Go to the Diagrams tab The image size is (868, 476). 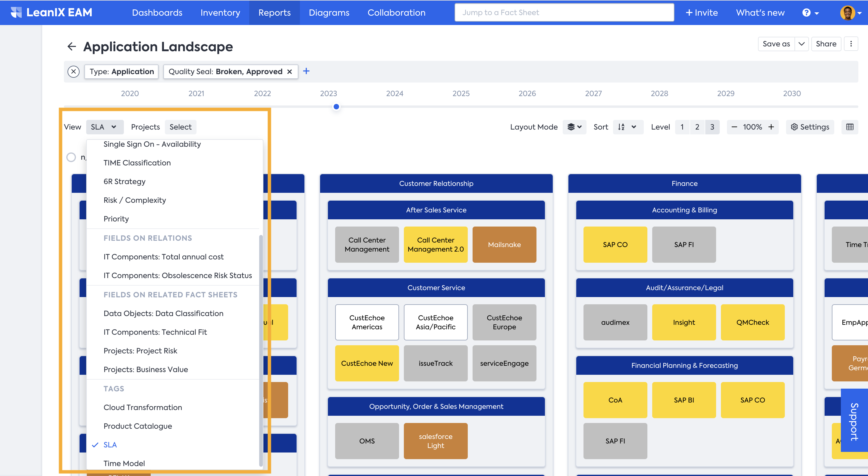(329, 13)
